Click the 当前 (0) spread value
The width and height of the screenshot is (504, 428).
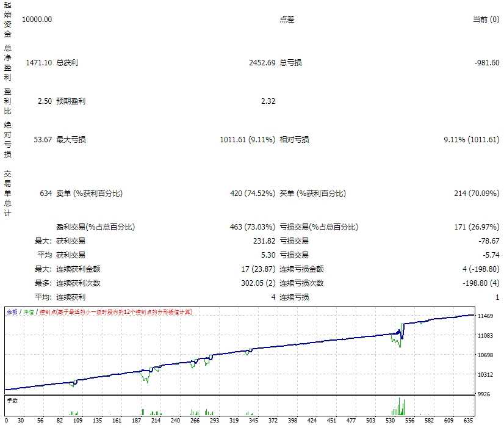pyautogui.click(x=486, y=20)
